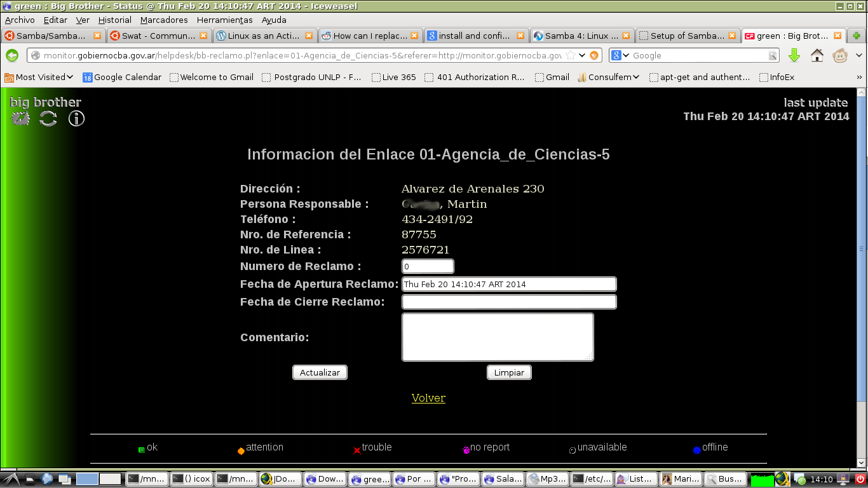The width and height of the screenshot is (868, 488).
Task: Click the monkey face toolbar icon
Action: click(840, 55)
